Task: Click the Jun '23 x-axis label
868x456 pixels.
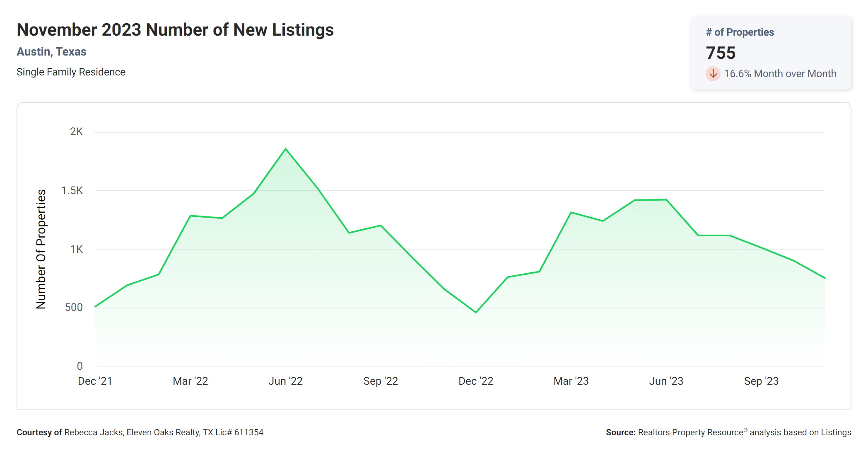Action: 666,381
